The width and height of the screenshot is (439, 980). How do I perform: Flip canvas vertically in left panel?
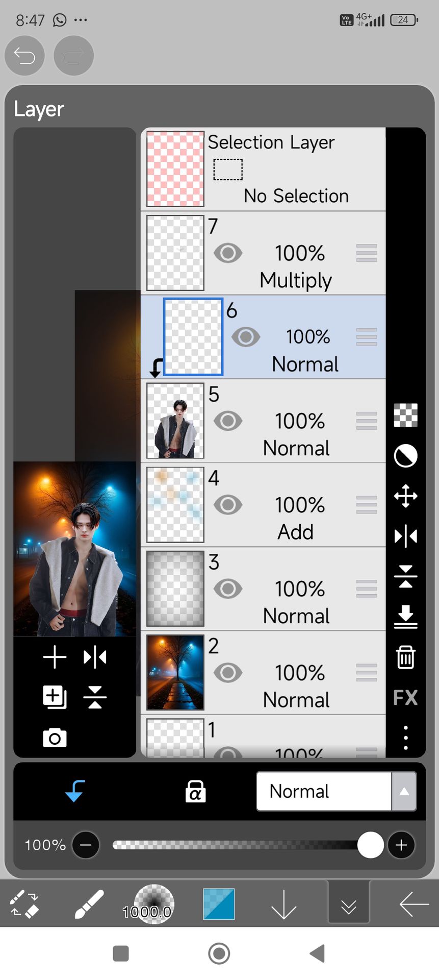tap(95, 697)
